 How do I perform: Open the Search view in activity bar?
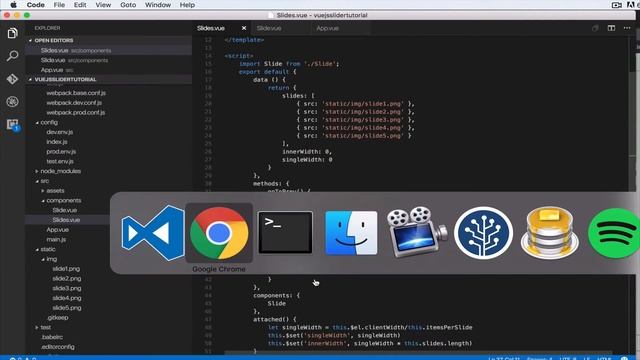coord(12,56)
